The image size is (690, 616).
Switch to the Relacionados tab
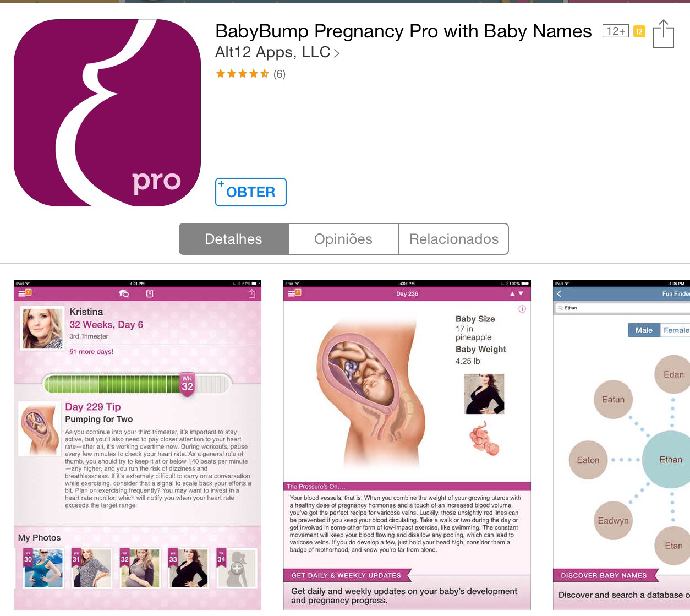point(453,239)
